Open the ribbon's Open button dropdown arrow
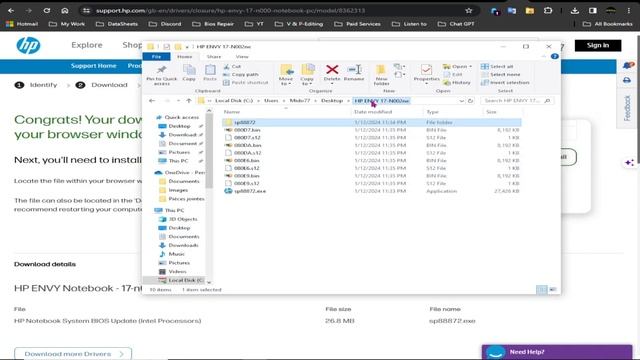 click(x=471, y=67)
